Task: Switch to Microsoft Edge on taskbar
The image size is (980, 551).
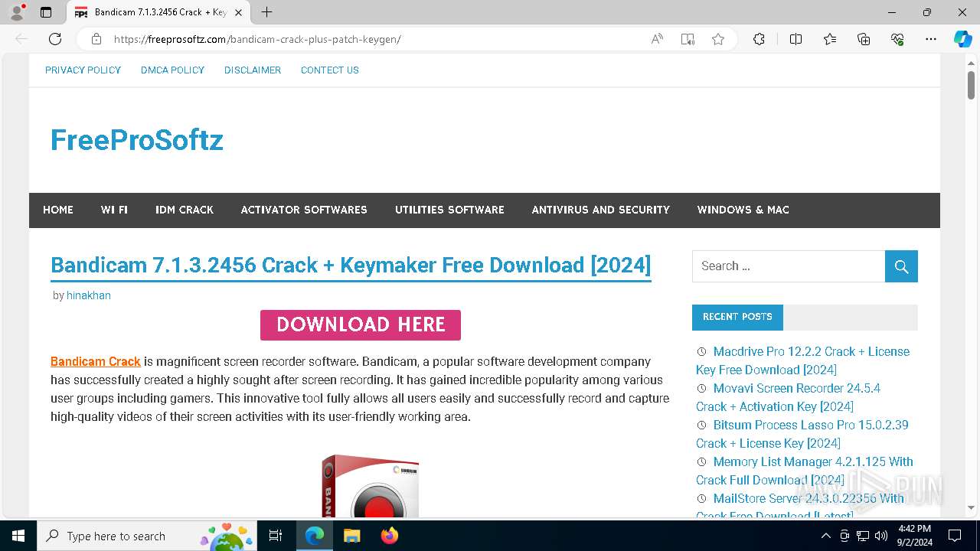Action: pos(315,536)
